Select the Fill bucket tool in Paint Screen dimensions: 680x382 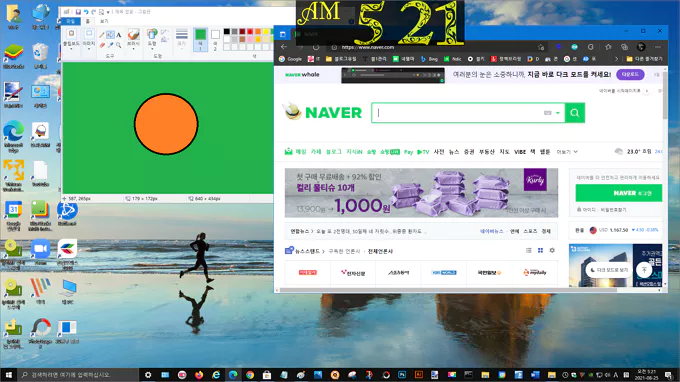point(110,35)
